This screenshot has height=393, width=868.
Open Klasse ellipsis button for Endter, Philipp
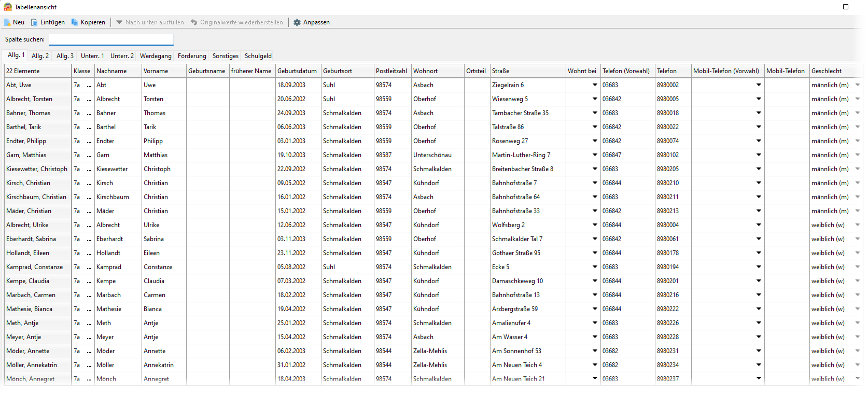pos(89,141)
